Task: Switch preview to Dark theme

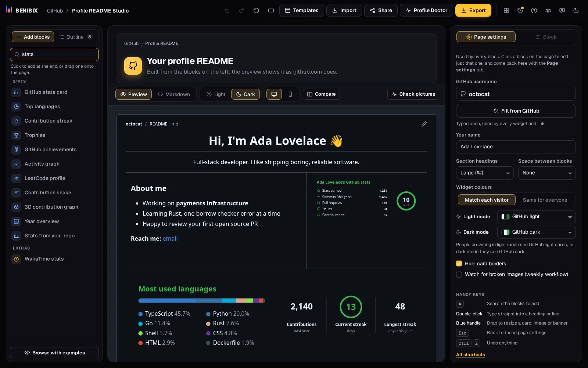Action: [x=245, y=94]
